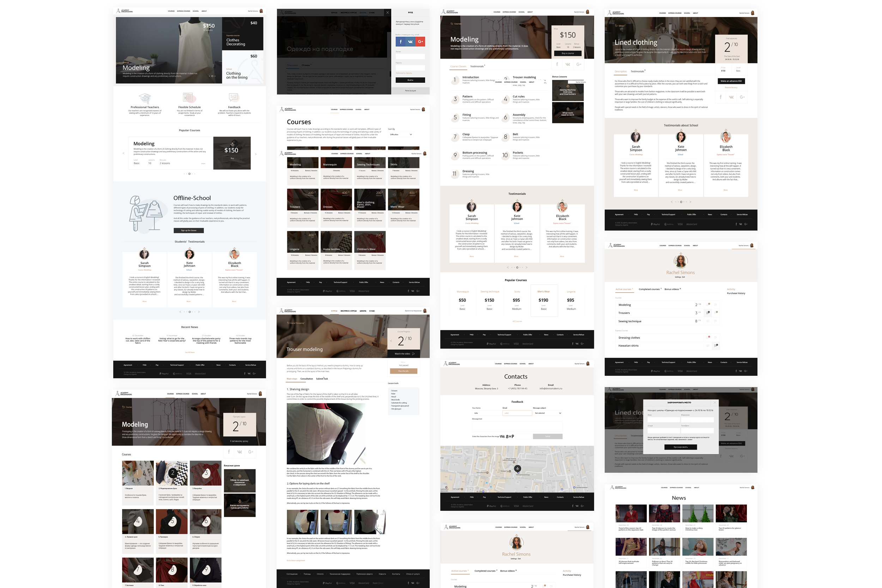Open 'How to make a shiny Christmas tree' news thumbnail
This screenshot has height=588, width=882.
click(697, 513)
